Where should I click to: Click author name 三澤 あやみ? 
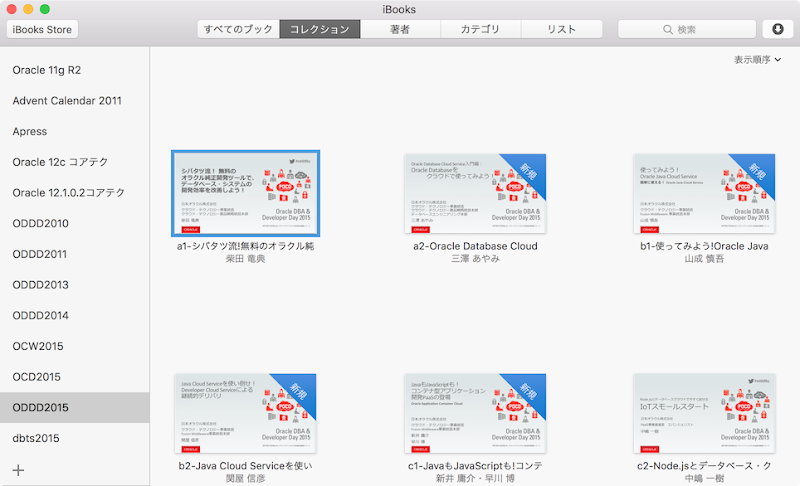coord(475,259)
